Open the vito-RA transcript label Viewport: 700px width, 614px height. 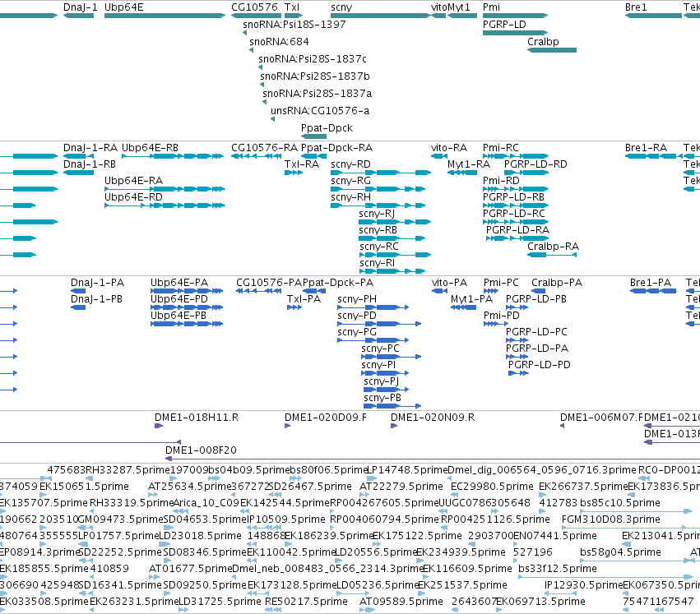(449, 148)
